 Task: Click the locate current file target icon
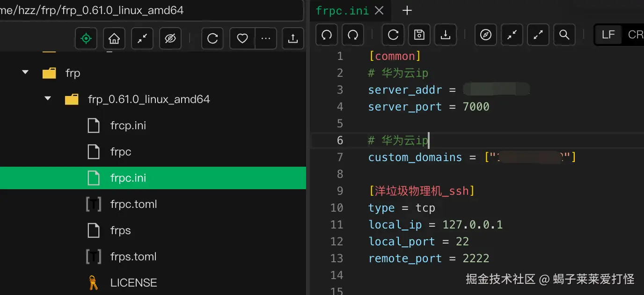point(86,38)
